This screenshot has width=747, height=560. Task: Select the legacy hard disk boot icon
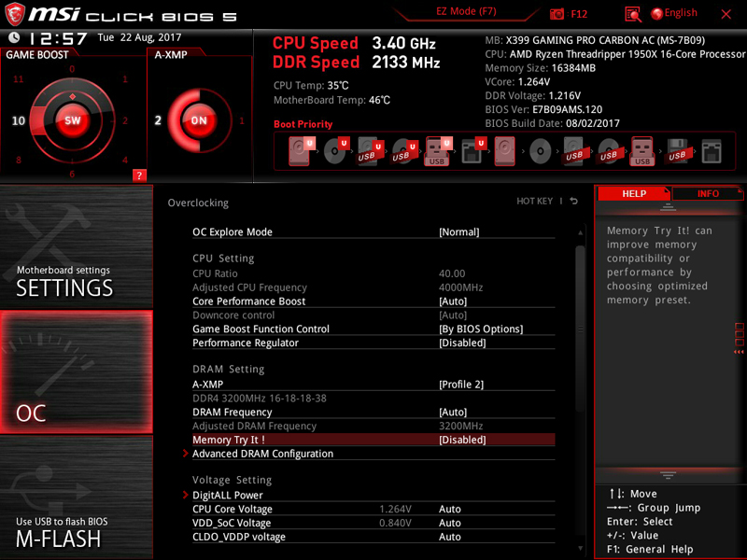[505, 151]
